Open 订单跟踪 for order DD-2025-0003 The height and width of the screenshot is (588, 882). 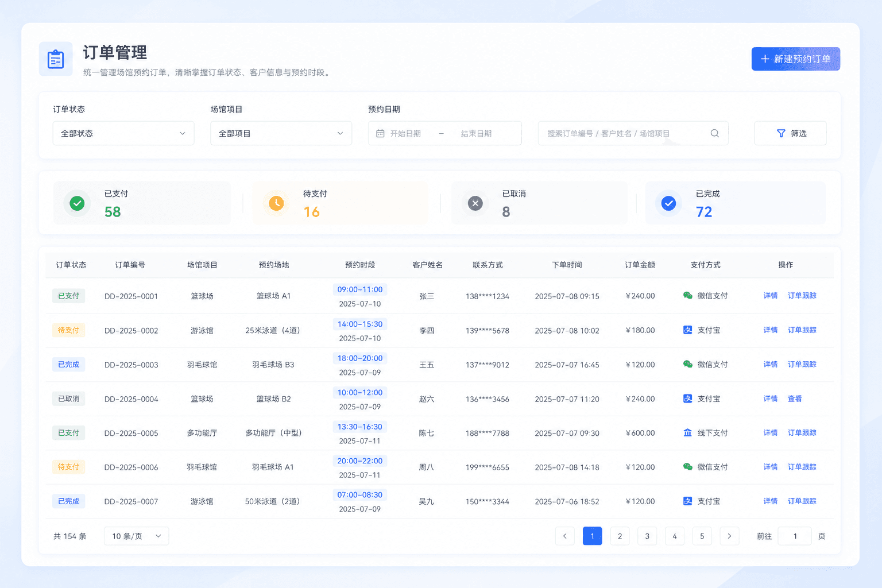802,364
